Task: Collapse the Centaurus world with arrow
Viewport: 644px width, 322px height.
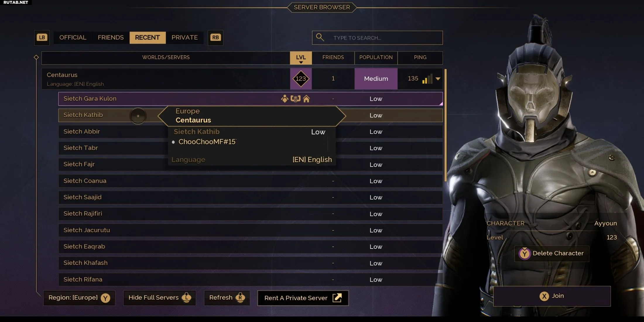Action: click(x=438, y=78)
